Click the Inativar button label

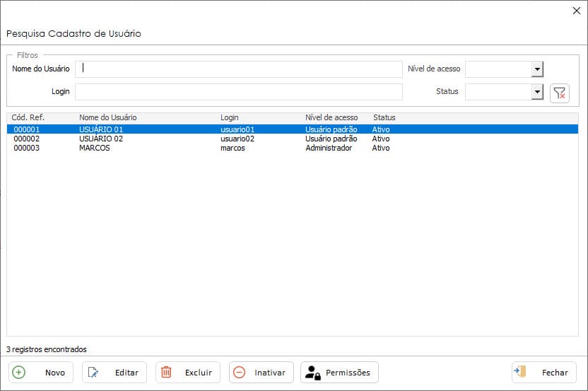click(270, 373)
